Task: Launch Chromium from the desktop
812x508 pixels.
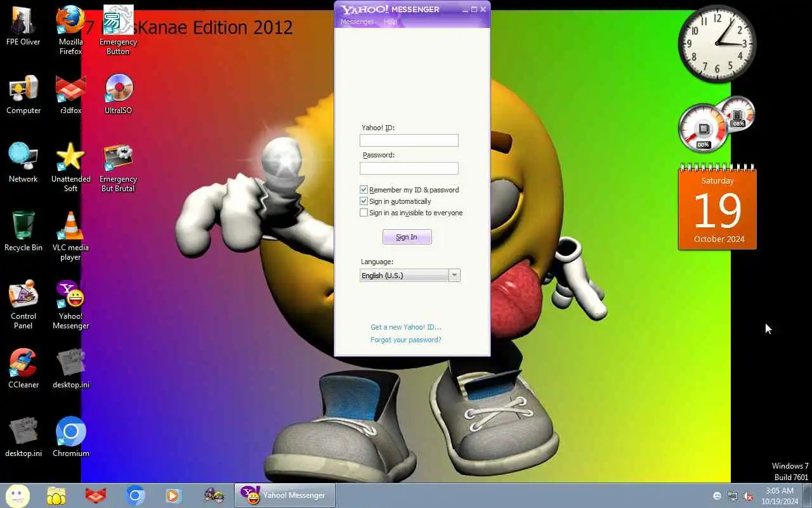Action: [x=70, y=438]
